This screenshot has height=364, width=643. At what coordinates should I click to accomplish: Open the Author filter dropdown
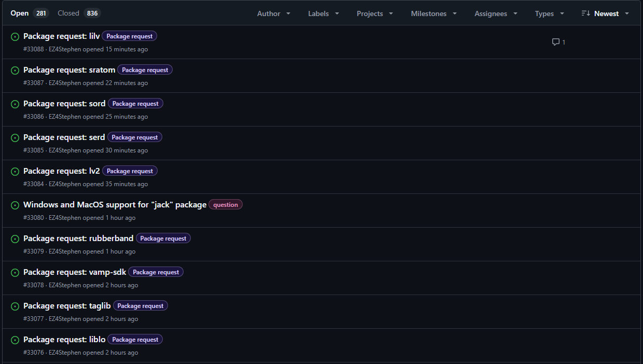274,13
